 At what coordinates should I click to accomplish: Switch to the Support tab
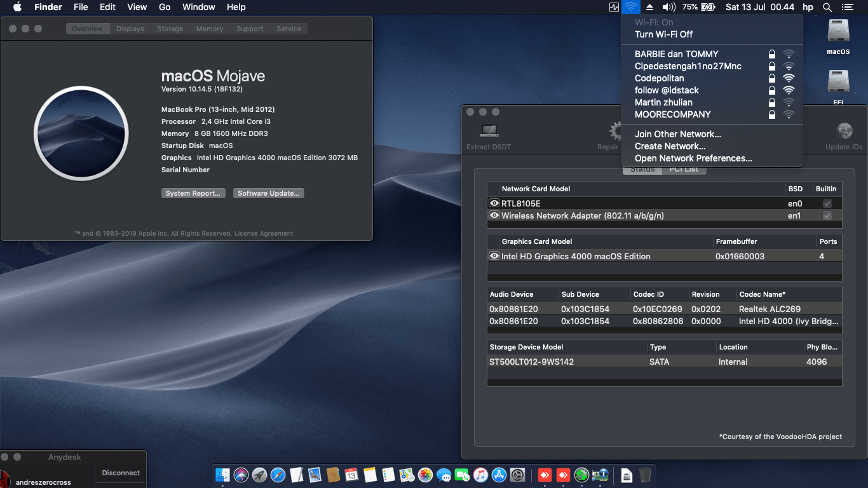click(250, 29)
